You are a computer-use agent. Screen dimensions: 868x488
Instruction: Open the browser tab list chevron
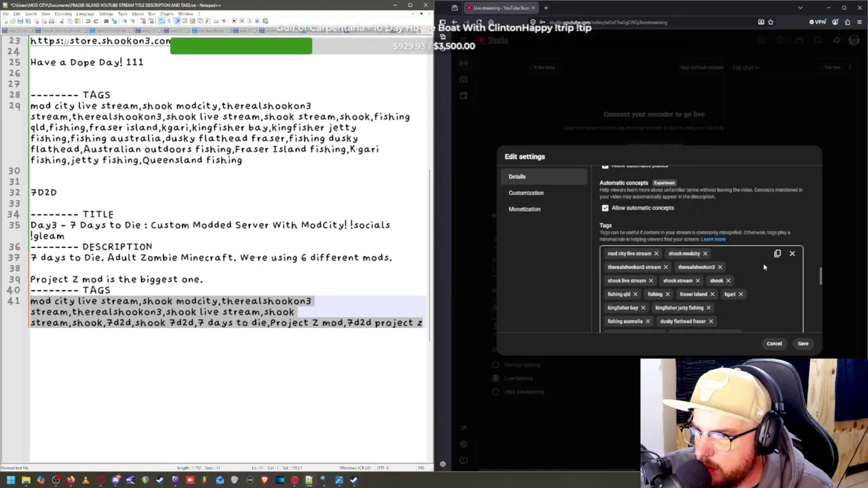click(x=800, y=8)
